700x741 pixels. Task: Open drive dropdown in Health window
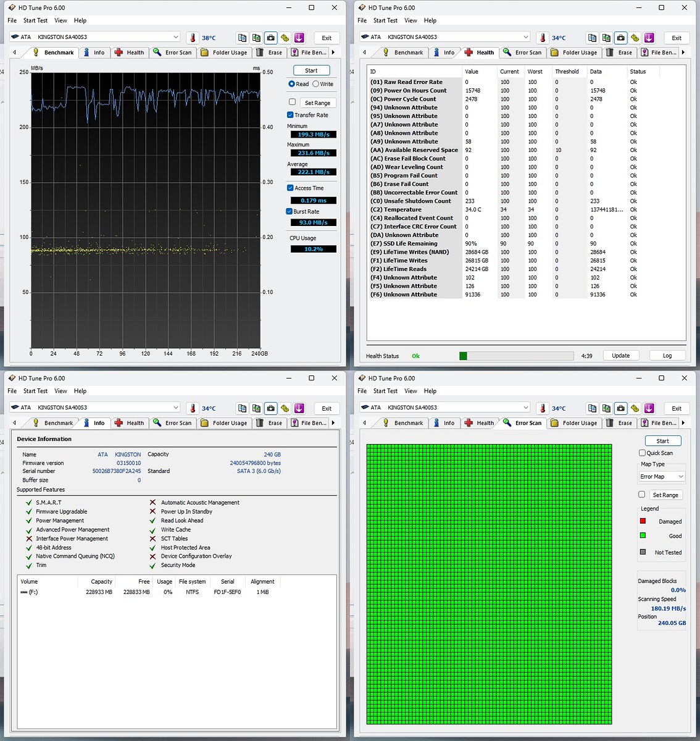(525, 37)
